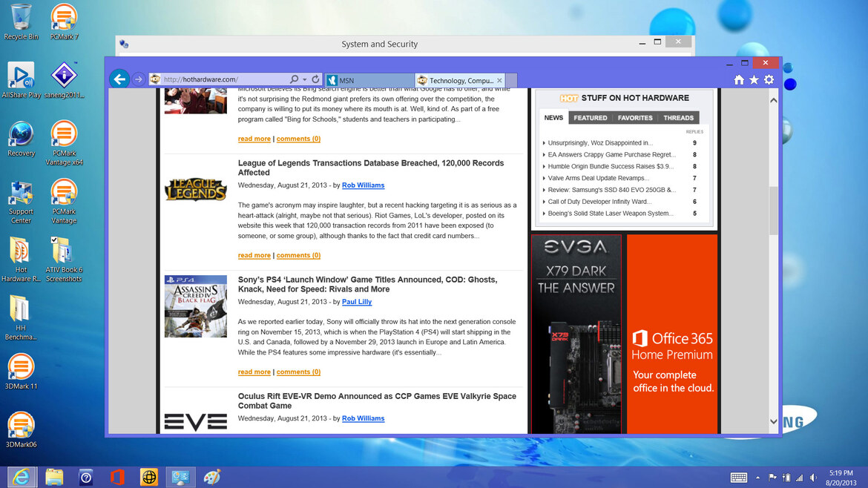Click the EVE logo thumbnail
868x488 pixels.
[x=195, y=422]
